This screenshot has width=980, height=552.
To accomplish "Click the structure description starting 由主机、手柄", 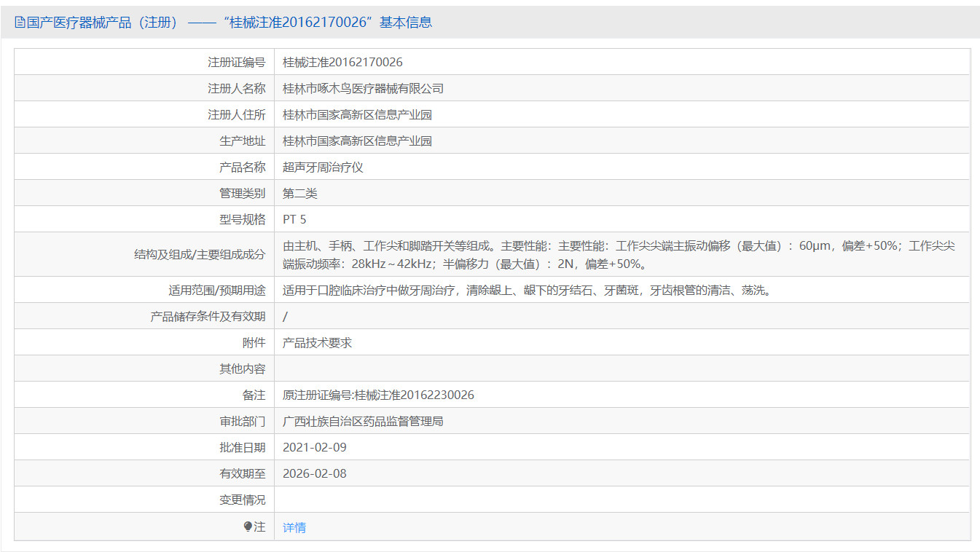I will (x=619, y=254).
